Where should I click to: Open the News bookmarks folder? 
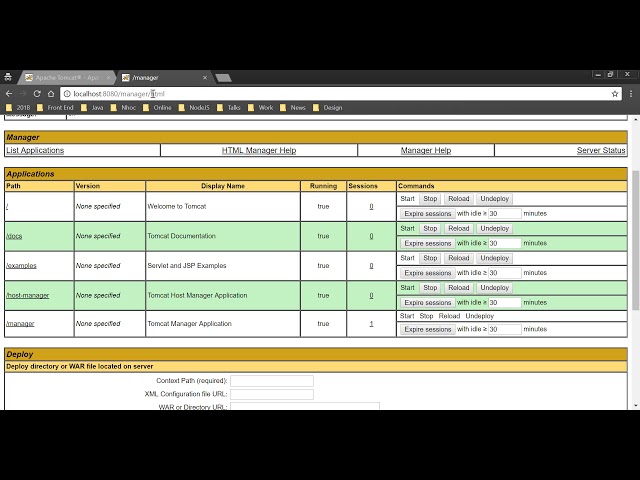click(x=293, y=108)
